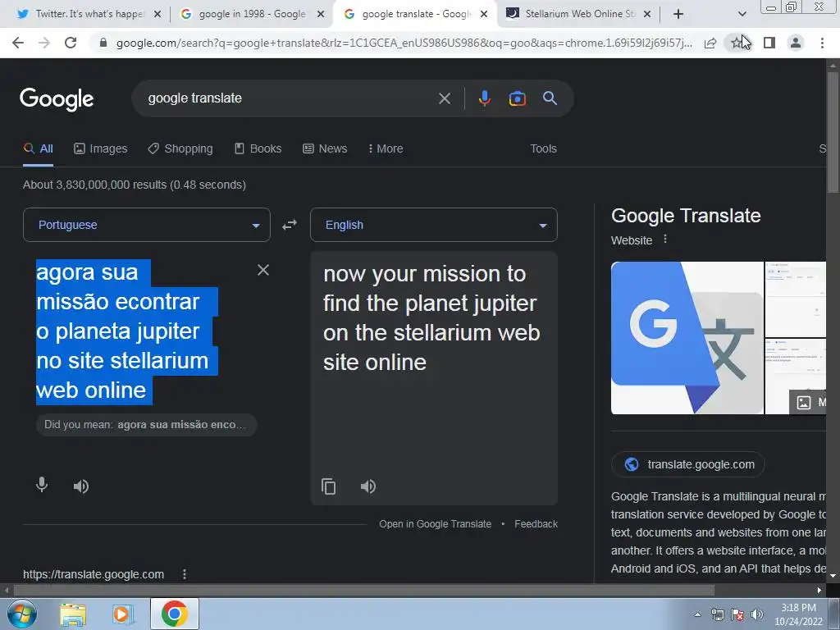Listen to the English translation
Image resolution: width=840 pixels, height=630 pixels.
pyautogui.click(x=368, y=486)
